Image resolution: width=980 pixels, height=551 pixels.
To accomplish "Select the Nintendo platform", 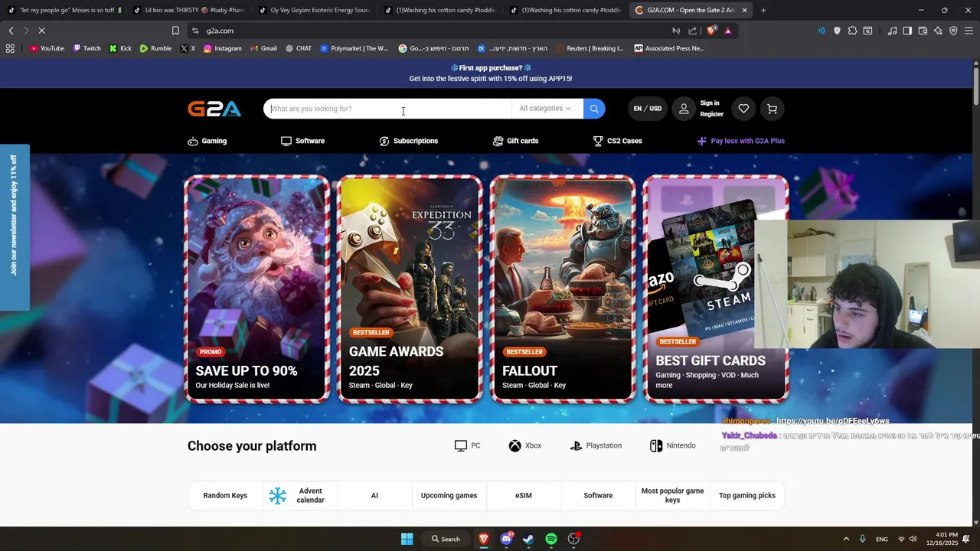I will [673, 445].
